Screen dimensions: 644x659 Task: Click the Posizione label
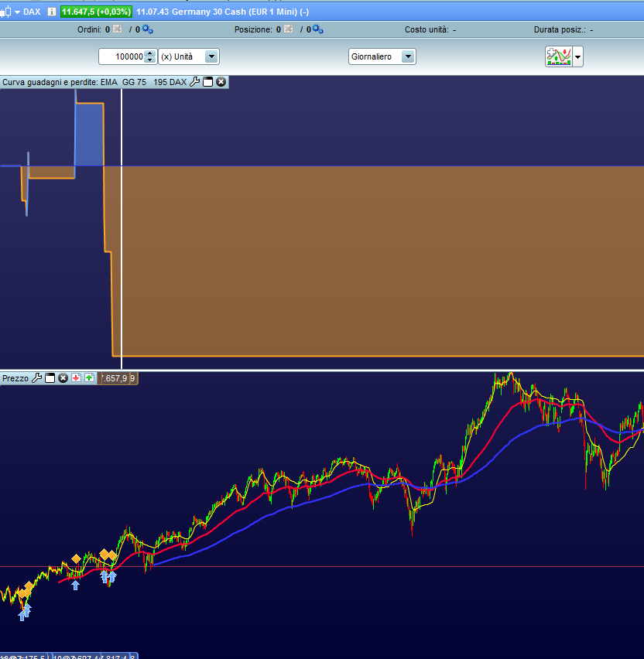pos(253,29)
